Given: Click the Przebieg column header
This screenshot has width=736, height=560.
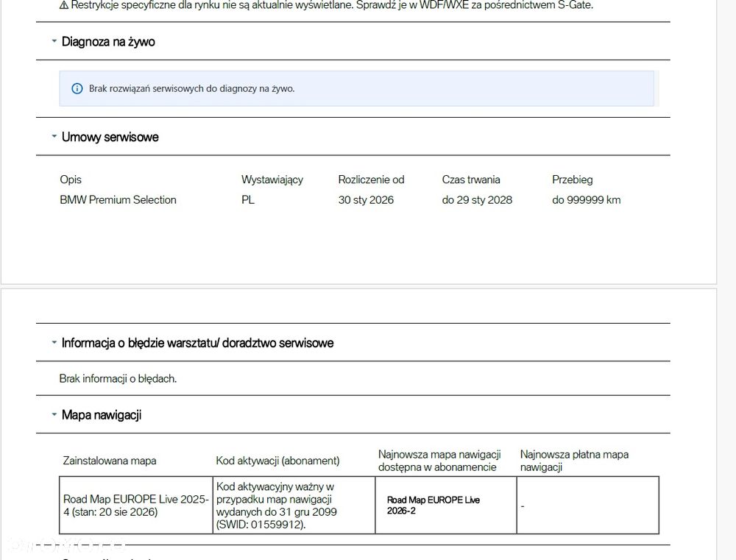Looking at the screenshot, I should tap(572, 180).
